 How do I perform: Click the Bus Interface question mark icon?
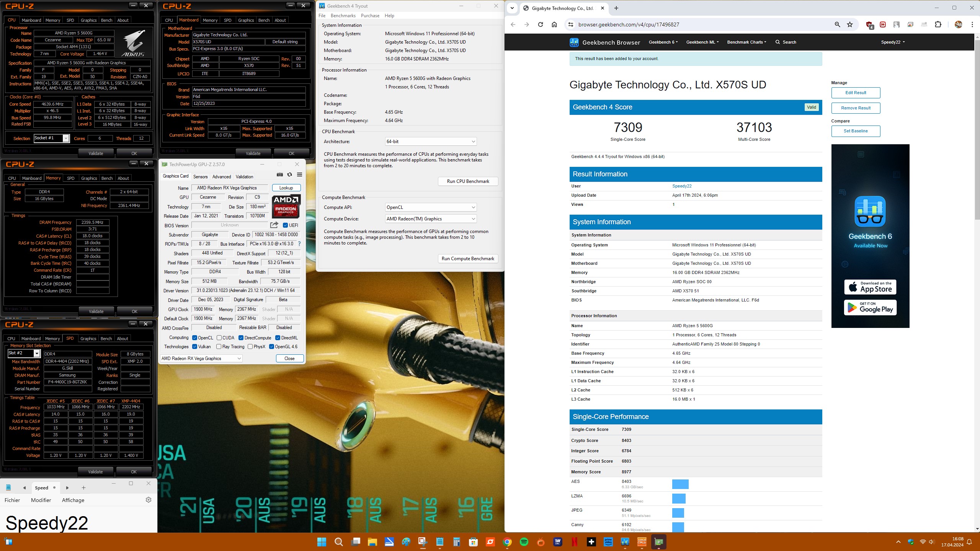click(299, 244)
